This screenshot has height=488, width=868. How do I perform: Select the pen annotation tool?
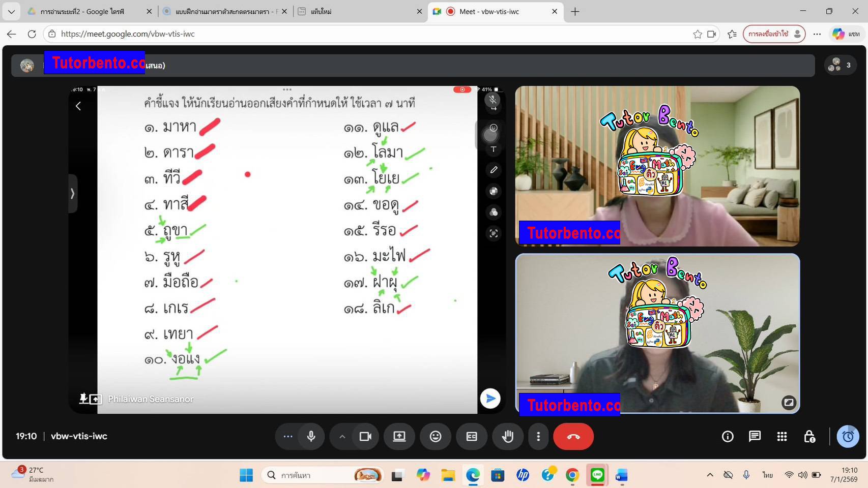click(x=493, y=170)
